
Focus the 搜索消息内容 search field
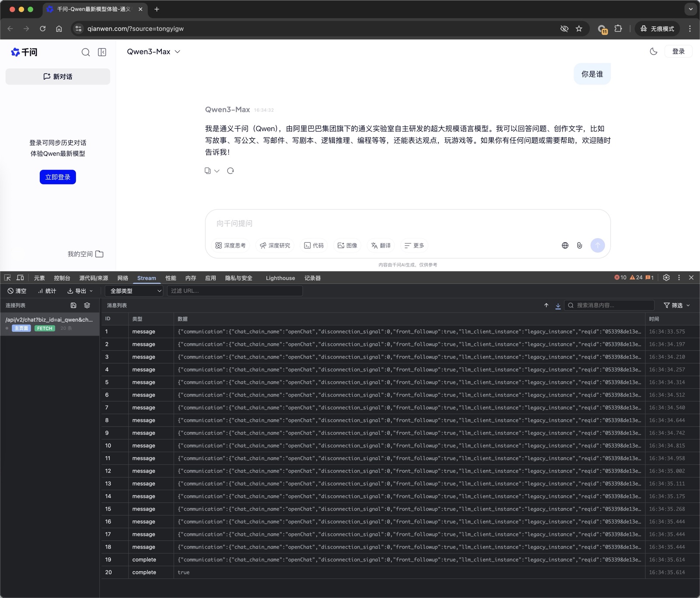click(x=610, y=306)
